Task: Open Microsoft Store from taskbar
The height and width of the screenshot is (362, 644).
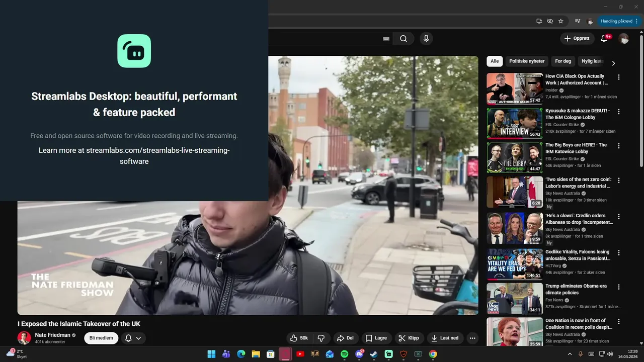Action: coord(270,354)
